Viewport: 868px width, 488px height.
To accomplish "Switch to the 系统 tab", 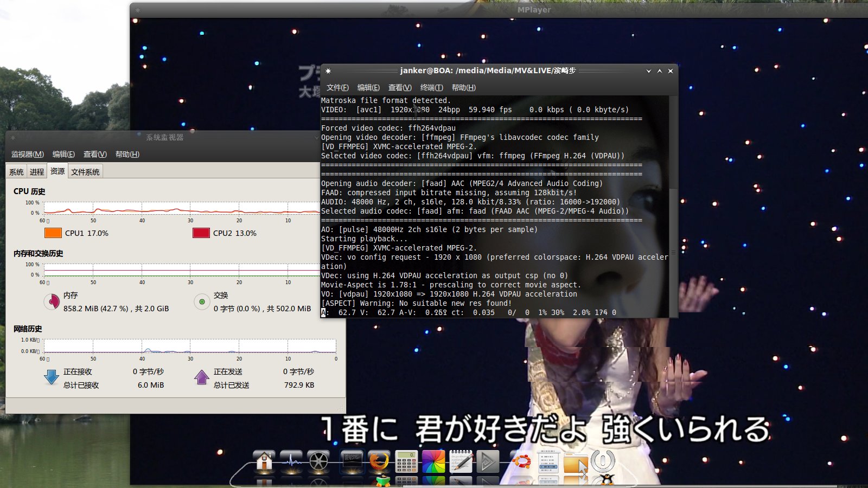I will click(x=16, y=172).
